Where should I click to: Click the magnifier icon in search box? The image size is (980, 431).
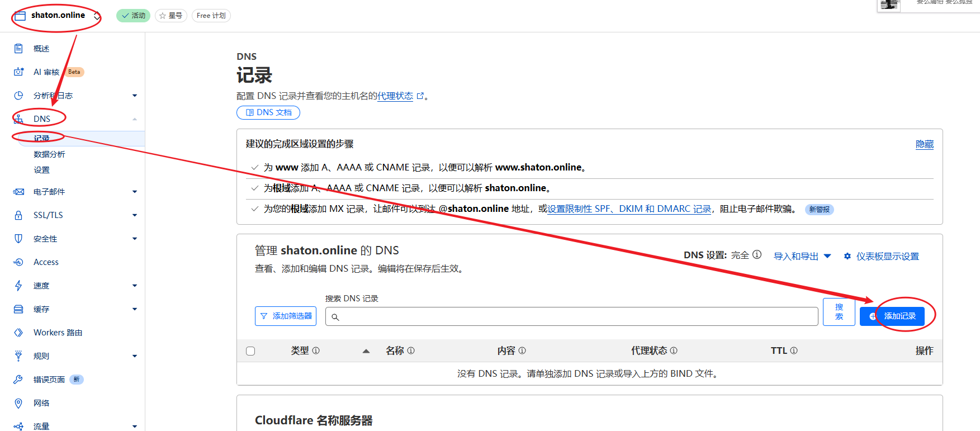(335, 317)
